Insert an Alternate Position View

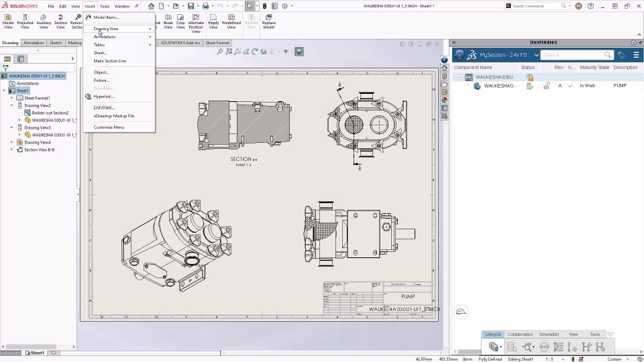point(196,23)
